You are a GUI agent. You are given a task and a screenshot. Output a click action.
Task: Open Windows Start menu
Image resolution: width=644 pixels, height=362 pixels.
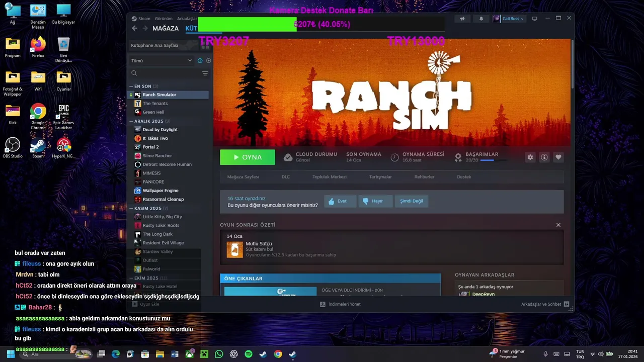pyautogui.click(x=11, y=354)
